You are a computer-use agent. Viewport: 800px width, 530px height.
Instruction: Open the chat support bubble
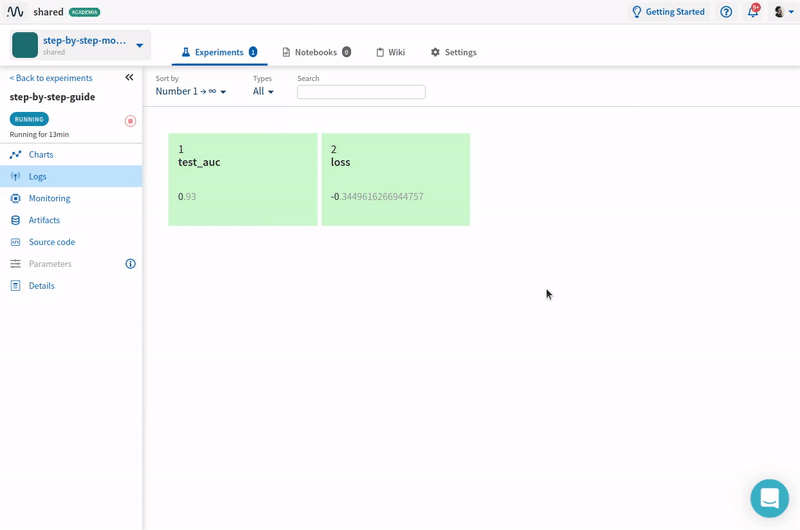pos(769,498)
